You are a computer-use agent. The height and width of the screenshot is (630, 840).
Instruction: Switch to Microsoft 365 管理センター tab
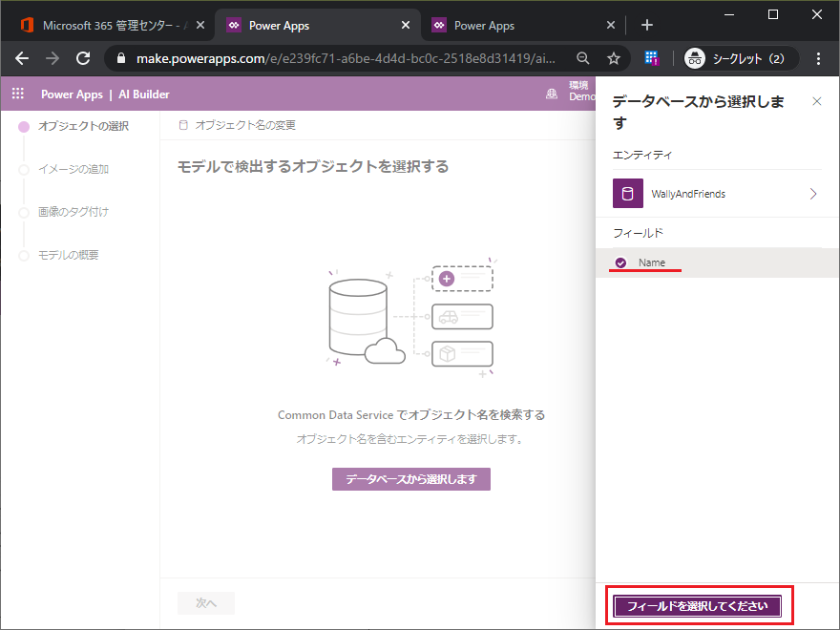point(108,25)
